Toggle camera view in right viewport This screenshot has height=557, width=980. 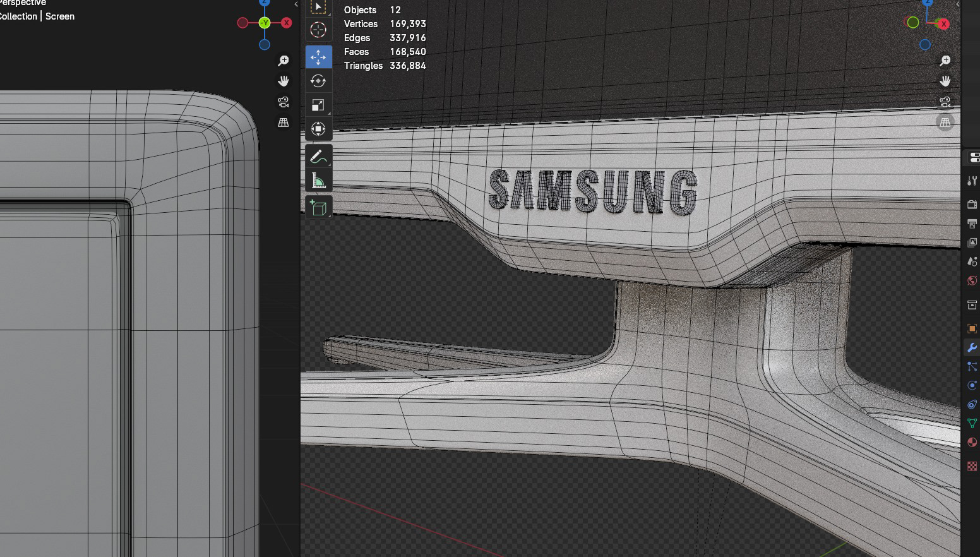coord(945,102)
